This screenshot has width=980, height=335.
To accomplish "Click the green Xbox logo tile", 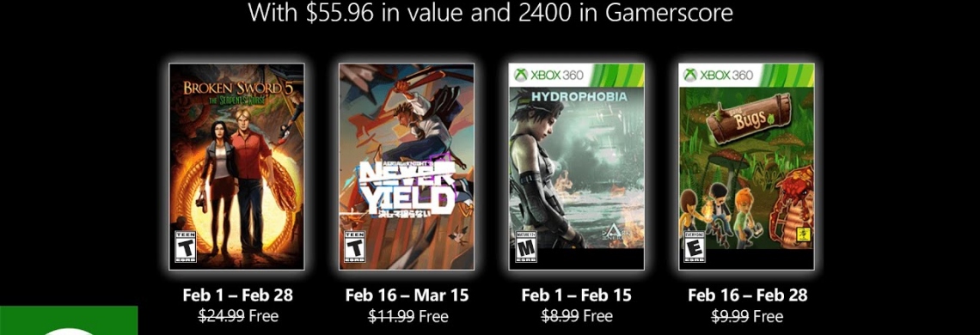I will coord(69,320).
